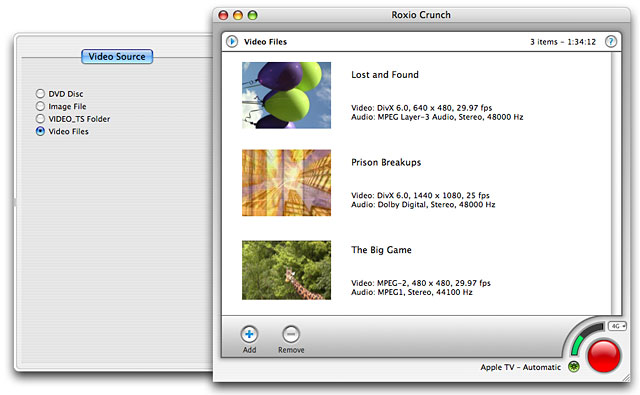The height and width of the screenshot is (395, 640).
Task: Click 'Audio: MPEG Layer-3 Audio, Stereo, 48000 Hz'
Action: [437, 117]
